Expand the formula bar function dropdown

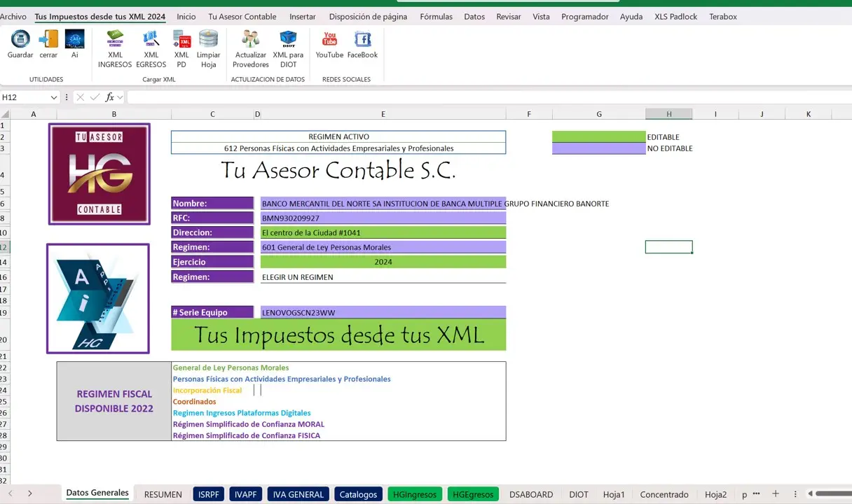click(x=121, y=97)
